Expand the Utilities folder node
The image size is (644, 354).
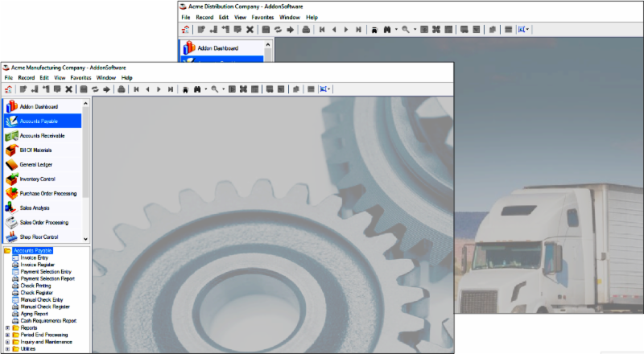tap(7, 348)
